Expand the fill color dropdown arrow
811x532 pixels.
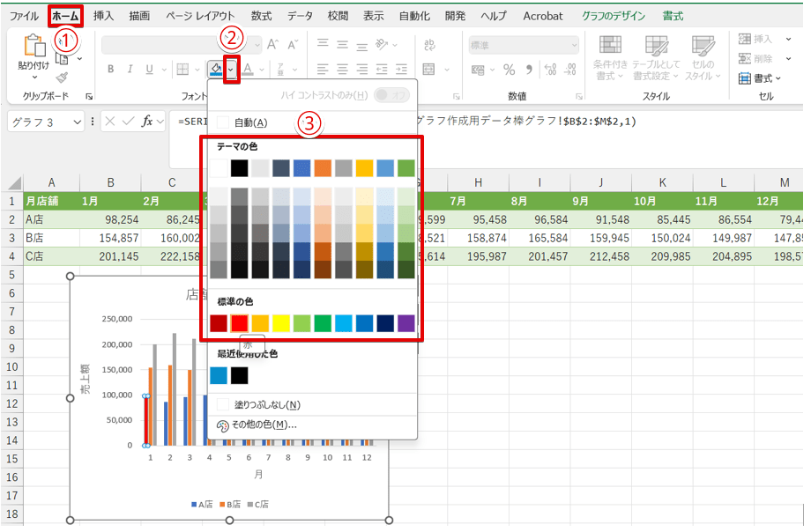[x=231, y=70]
